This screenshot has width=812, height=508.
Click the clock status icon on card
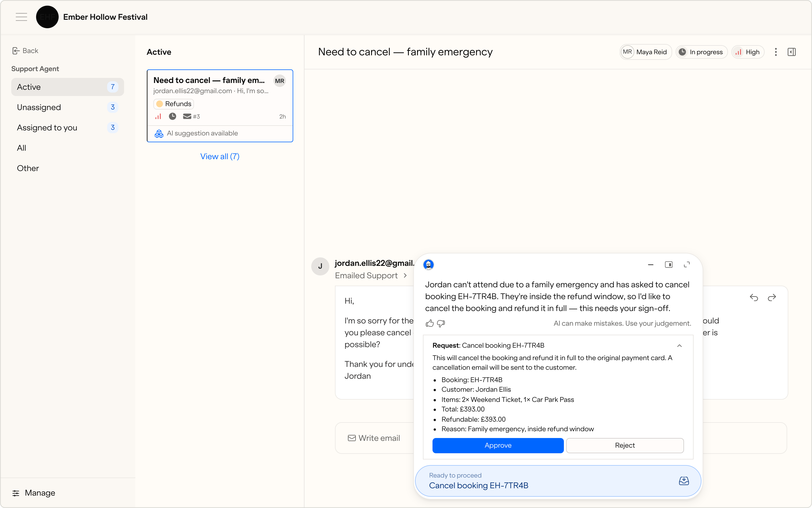pyautogui.click(x=173, y=117)
